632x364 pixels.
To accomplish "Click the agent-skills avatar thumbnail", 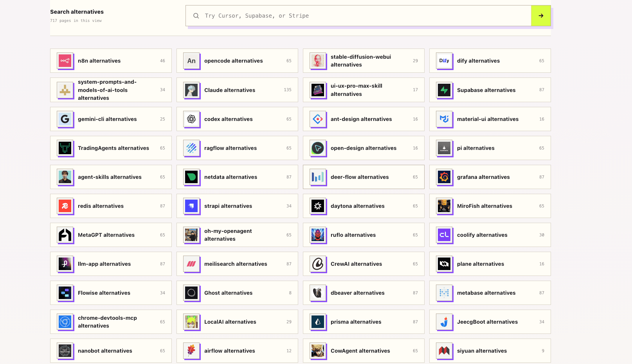I will coord(65,177).
